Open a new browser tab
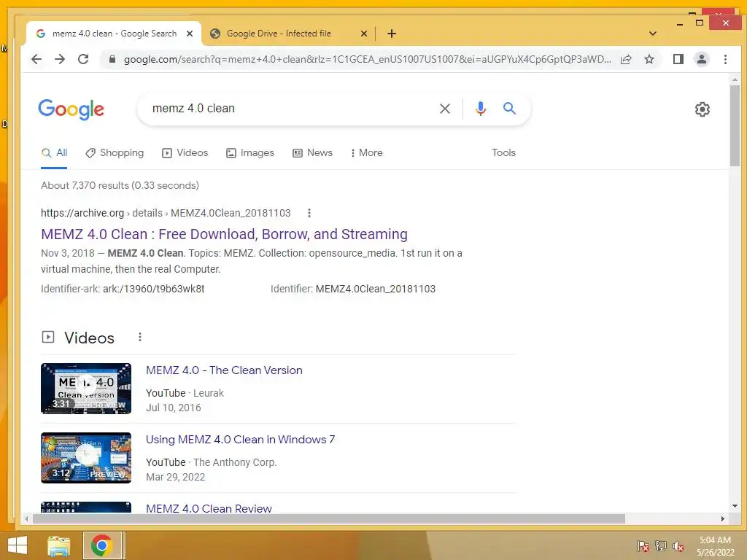Viewport: 747px width, 560px height. pyautogui.click(x=391, y=34)
